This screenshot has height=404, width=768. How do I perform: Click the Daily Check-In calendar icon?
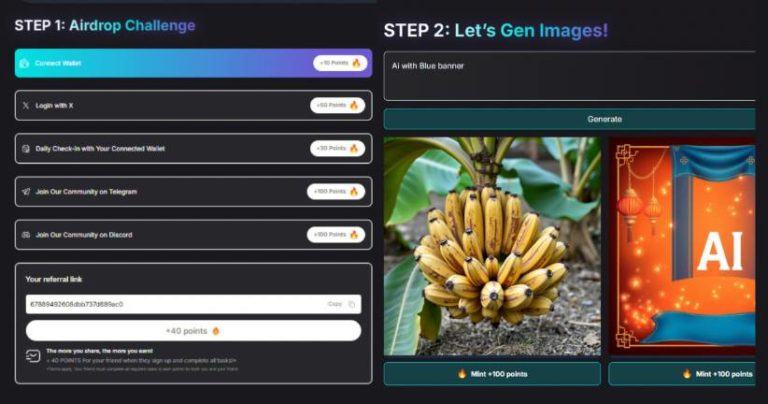pos(26,148)
